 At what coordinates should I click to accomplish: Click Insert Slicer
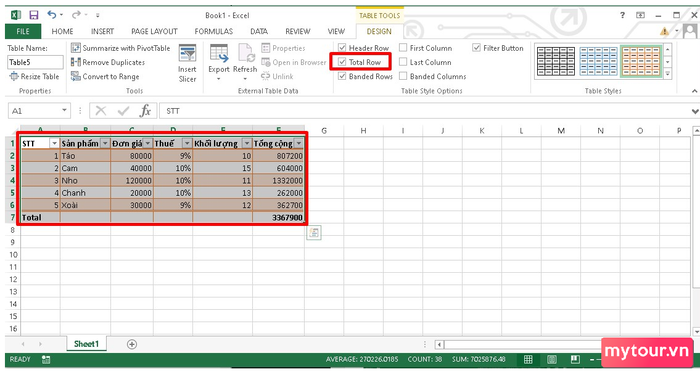[187, 63]
